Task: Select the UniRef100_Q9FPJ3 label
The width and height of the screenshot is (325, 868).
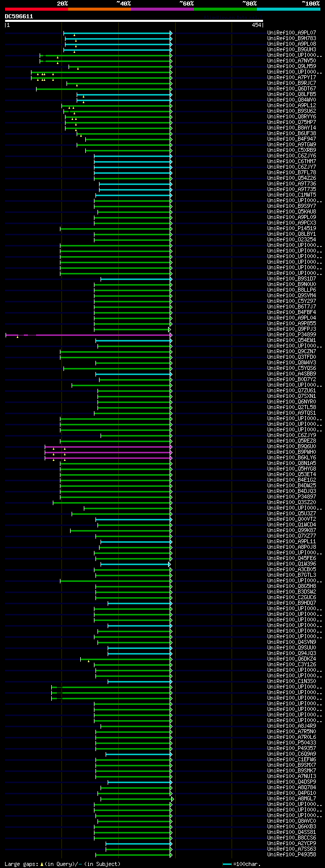Action: [291, 329]
